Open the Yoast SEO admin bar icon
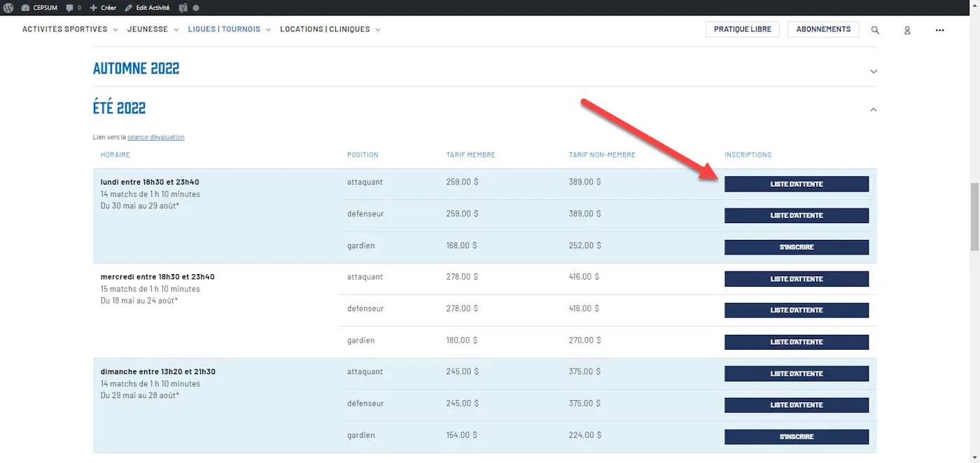 183,8
